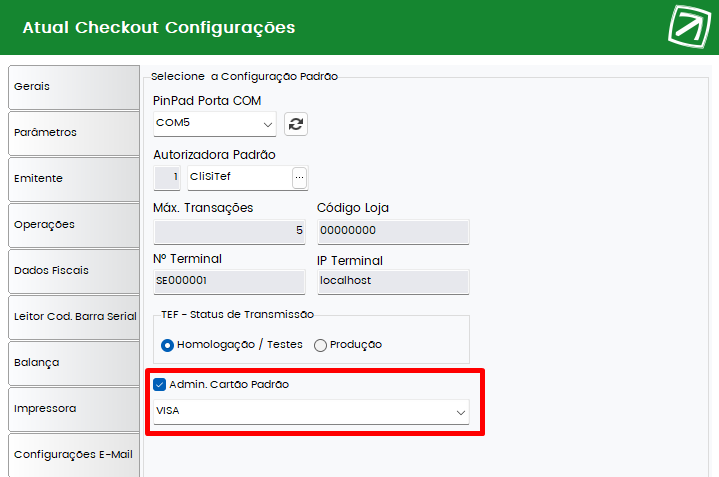Switch to the Parâmetros tab

click(74, 133)
